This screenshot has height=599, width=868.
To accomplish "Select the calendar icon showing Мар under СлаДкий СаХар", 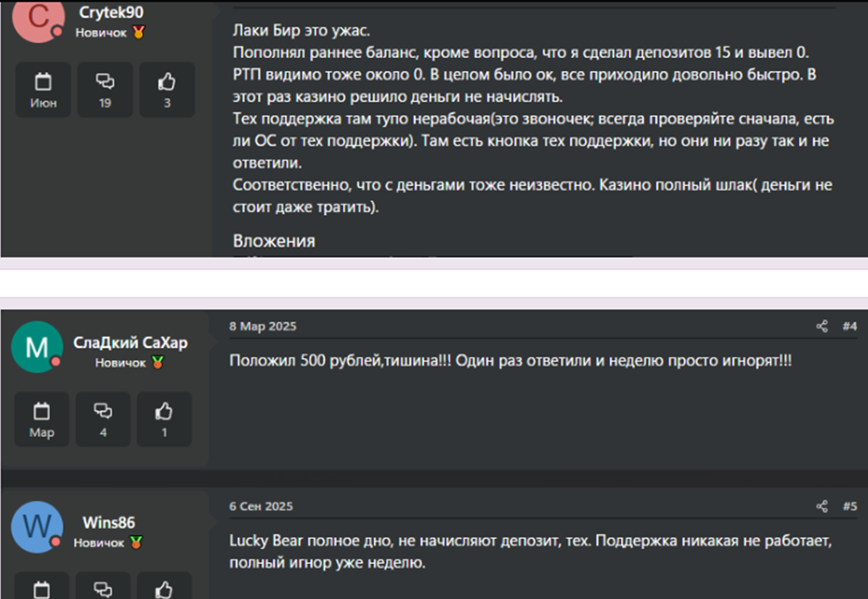I will click(41, 419).
